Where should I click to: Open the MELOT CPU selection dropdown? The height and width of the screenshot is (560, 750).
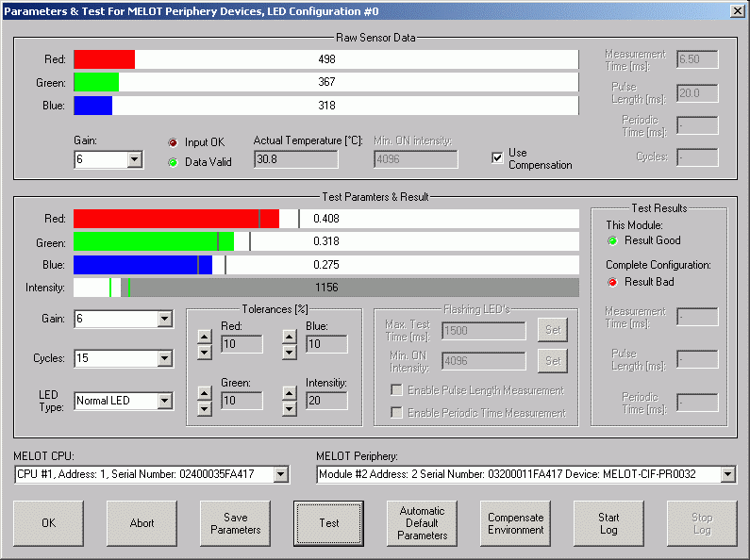tap(280, 474)
